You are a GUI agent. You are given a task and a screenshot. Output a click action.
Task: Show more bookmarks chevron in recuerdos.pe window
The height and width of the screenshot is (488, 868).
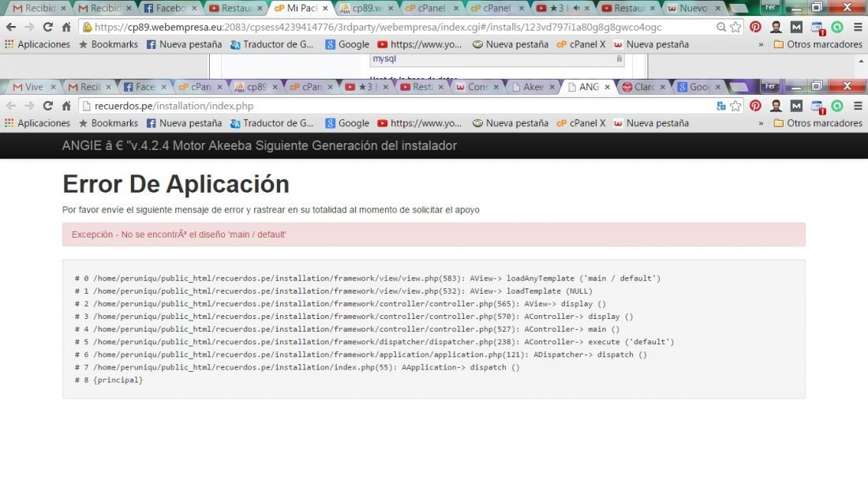pos(761,123)
